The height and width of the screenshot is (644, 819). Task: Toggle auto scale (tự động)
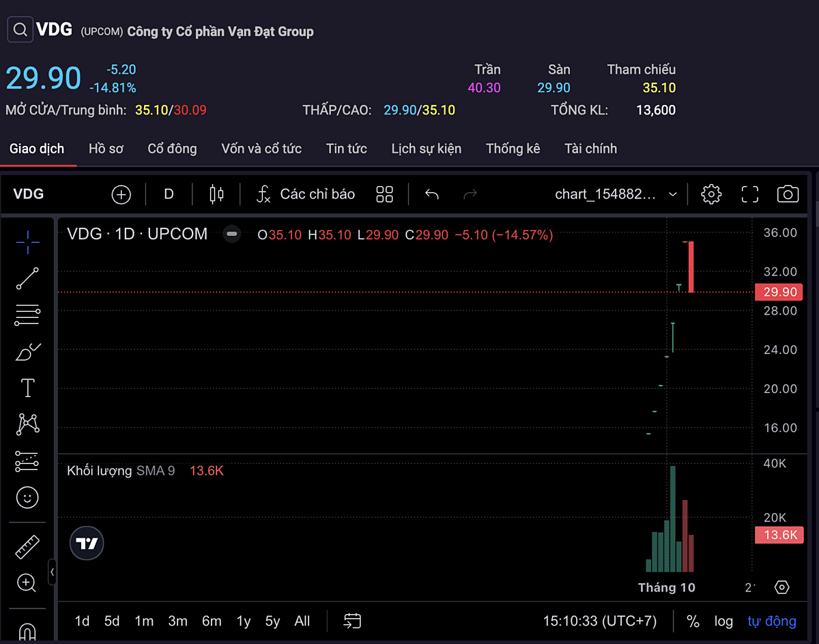[771, 621]
